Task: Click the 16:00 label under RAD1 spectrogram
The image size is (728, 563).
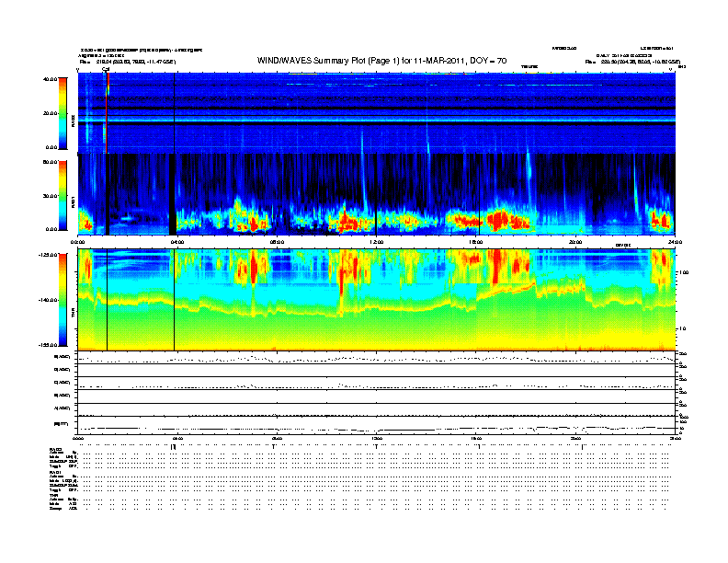Action: tap(476, 242)
